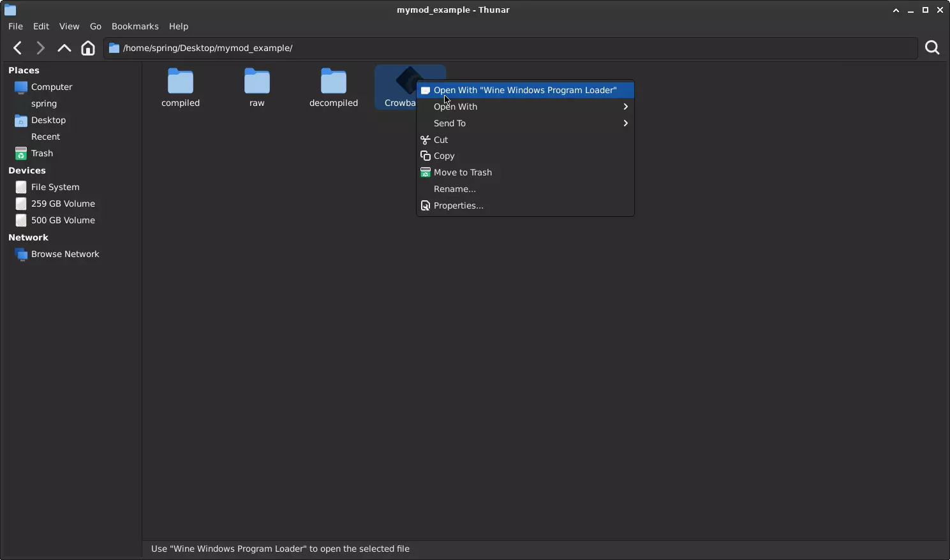Viewport: 950px width, 560px height.
Task: Go forward with the right arrow
Action: click(x=40, y=48)
